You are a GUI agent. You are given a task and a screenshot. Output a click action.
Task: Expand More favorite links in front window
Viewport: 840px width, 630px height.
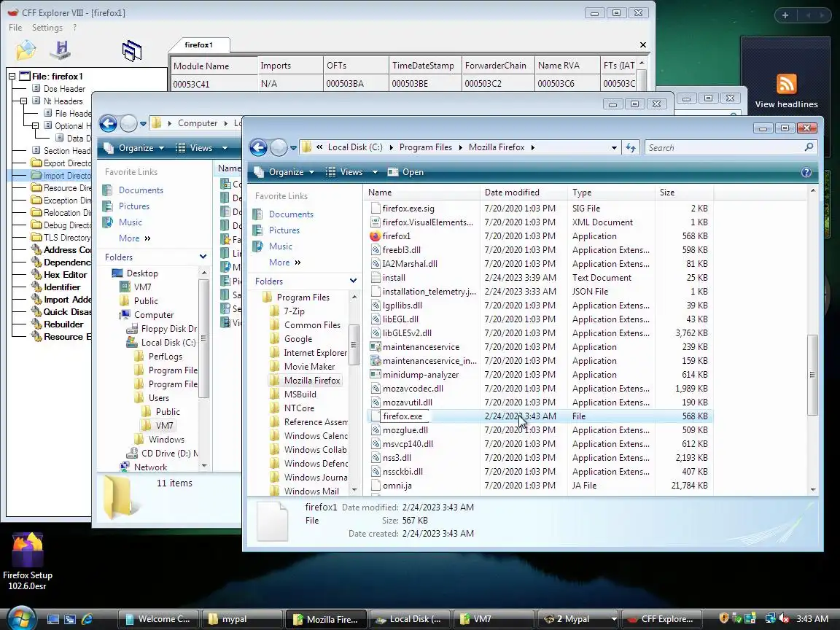pos(284,262)
